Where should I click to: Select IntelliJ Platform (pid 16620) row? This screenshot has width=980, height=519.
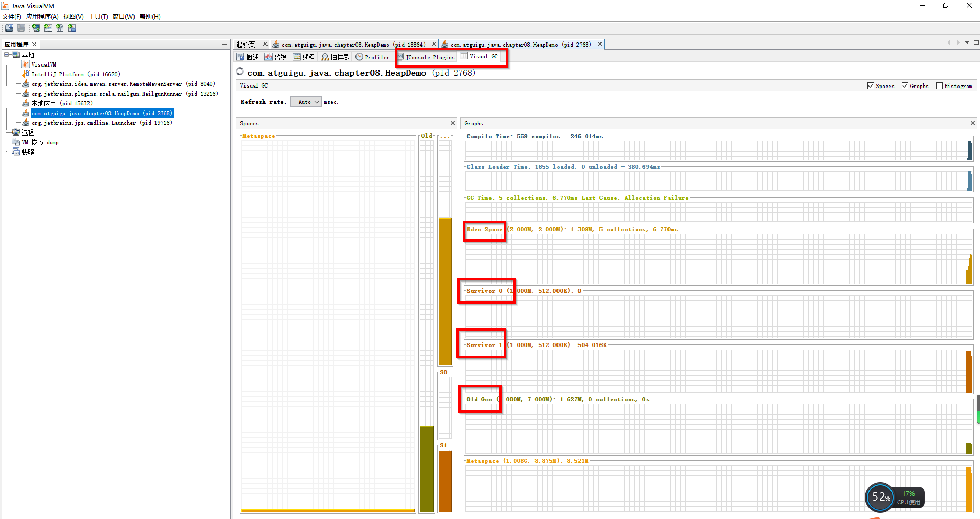click(x=76, y=74)
